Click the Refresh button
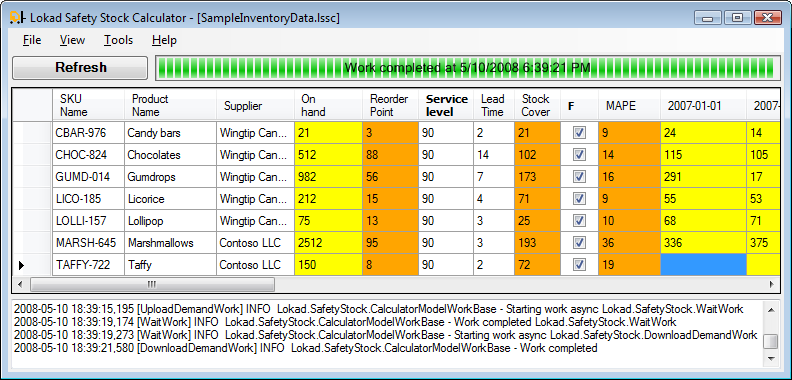 [x=80, y=68]
